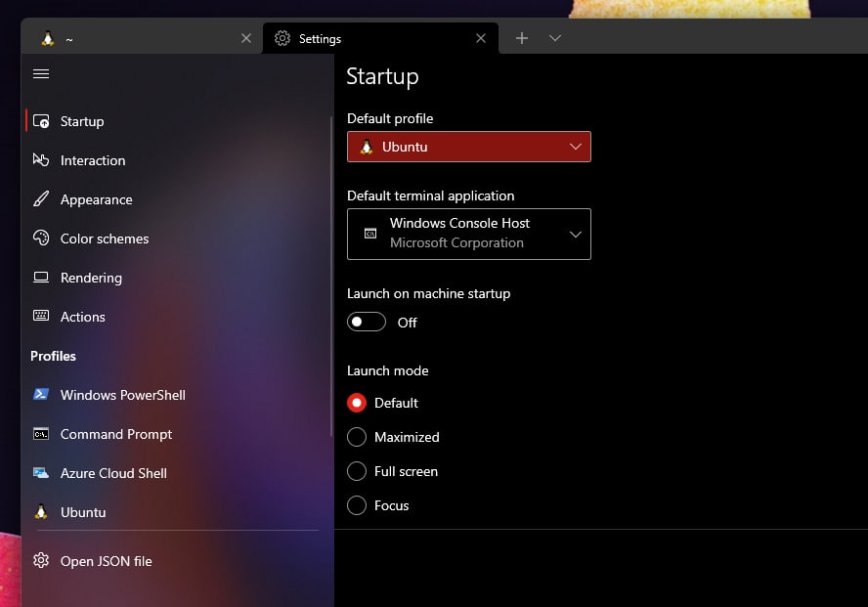Screen dimensions: 868x607
Task: Open Appearance settings page
Action: pyautogui.click(x=177, y=199)
